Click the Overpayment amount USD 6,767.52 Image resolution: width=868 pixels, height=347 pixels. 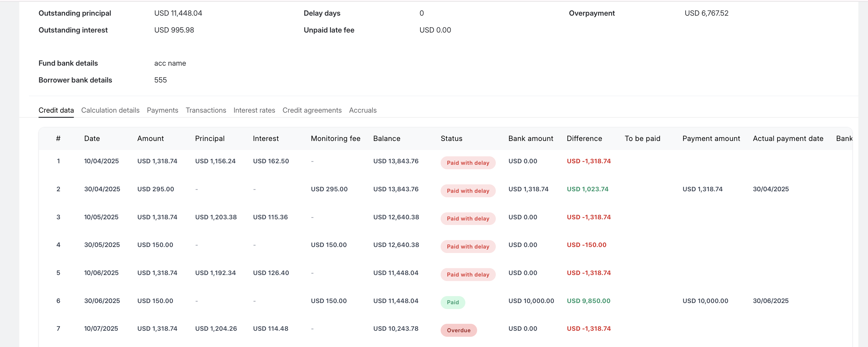(x=706, y=13)
